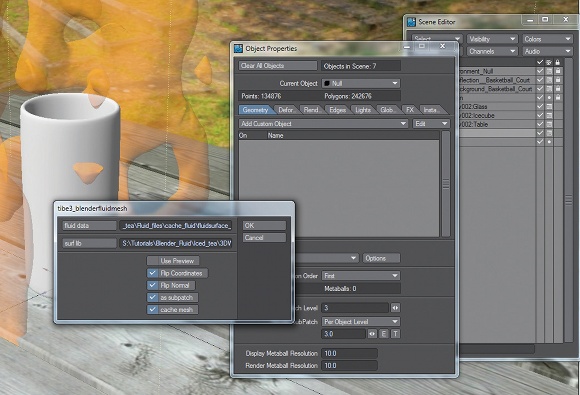Click Display Metaball Resolution field
Viewport: 580px width, 395px height.
pos(350,354)
